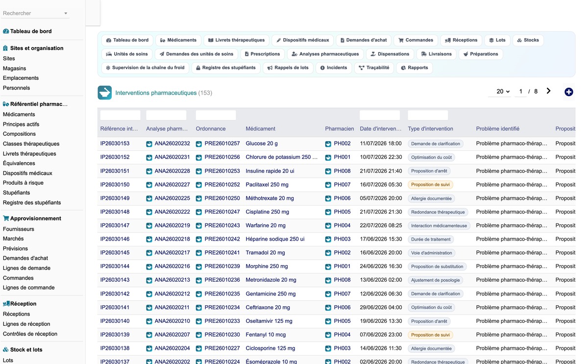Open the Réceptions toolbar button
The height and width of the screenshot is (364, 588).
[461, 40]
